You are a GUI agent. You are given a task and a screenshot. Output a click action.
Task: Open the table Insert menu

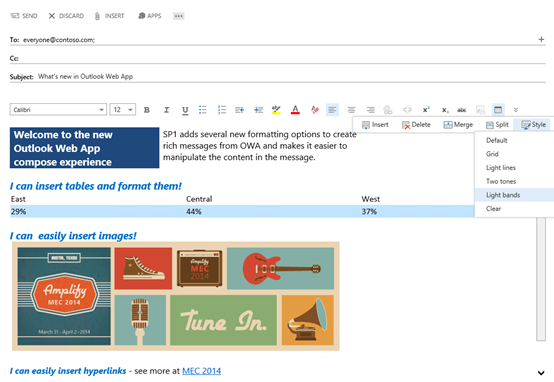pos(375,124)
